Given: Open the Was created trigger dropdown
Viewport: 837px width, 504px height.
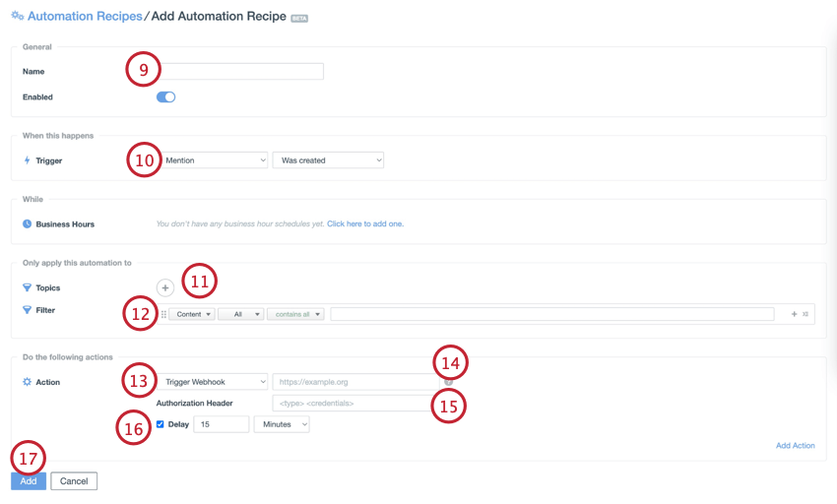Looking at the screenshot, I should (x=328, y=160).
